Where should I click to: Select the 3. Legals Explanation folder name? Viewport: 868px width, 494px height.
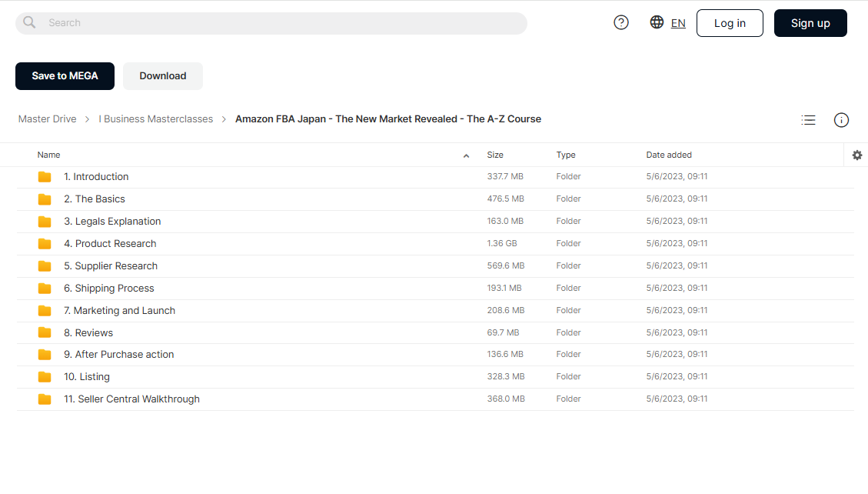tap(112, 222)
